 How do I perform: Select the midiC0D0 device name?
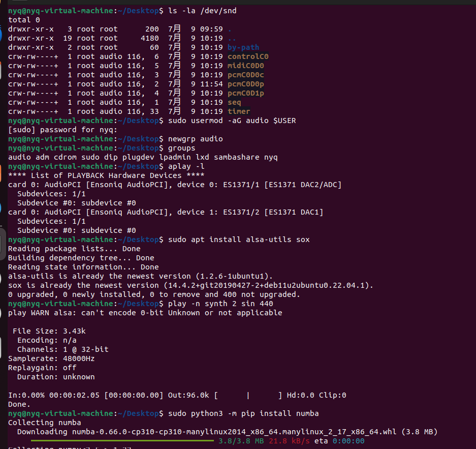pos(245,66)
